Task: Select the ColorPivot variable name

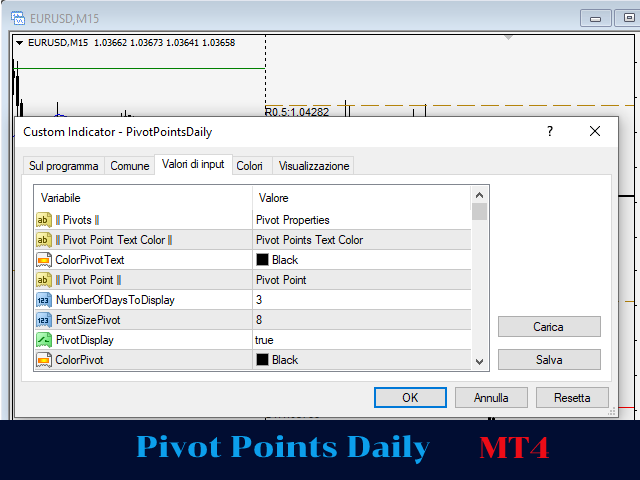Action: coord(80,360)
